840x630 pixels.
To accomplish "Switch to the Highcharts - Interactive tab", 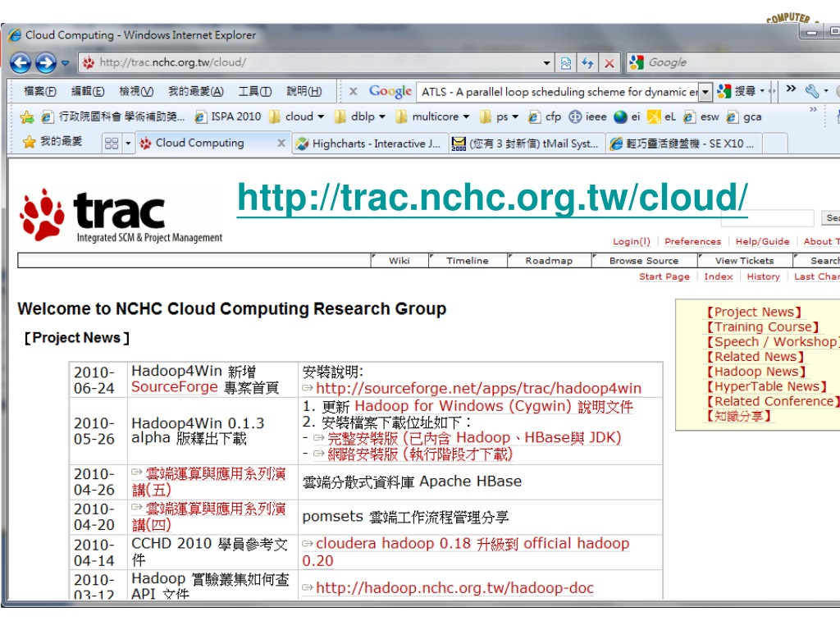I will (x=370, y=144).
